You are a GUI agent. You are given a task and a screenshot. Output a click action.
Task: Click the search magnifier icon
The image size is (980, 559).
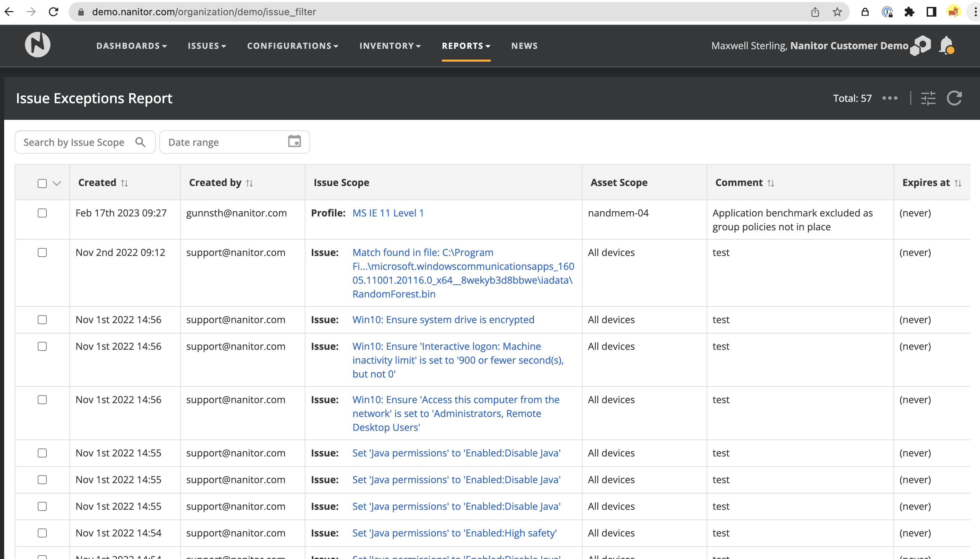click(141, 142)
